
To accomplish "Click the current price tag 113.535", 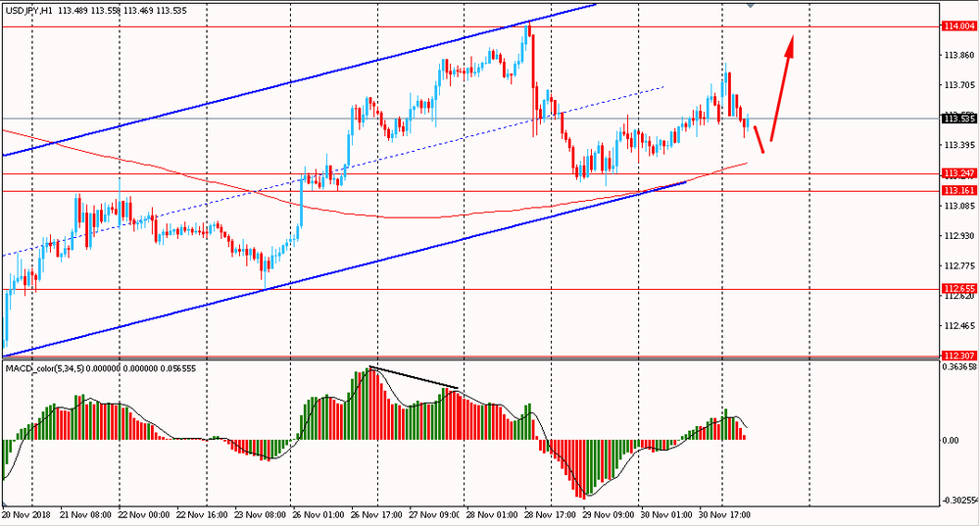I will [958, 119].
